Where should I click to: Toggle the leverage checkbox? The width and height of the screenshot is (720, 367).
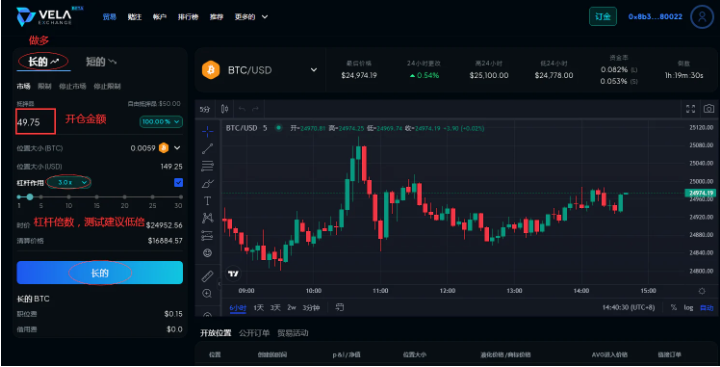(179, 182)
